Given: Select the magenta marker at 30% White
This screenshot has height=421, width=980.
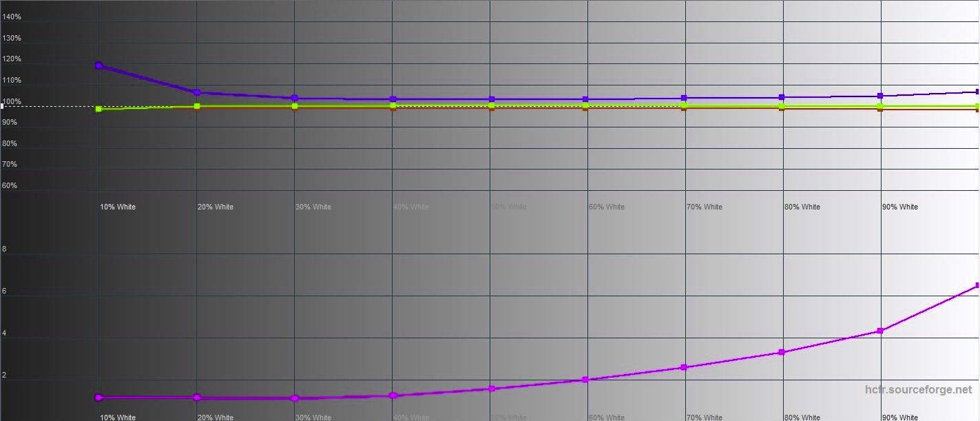Looking at the screenshot, I should (x=295, y=398).
